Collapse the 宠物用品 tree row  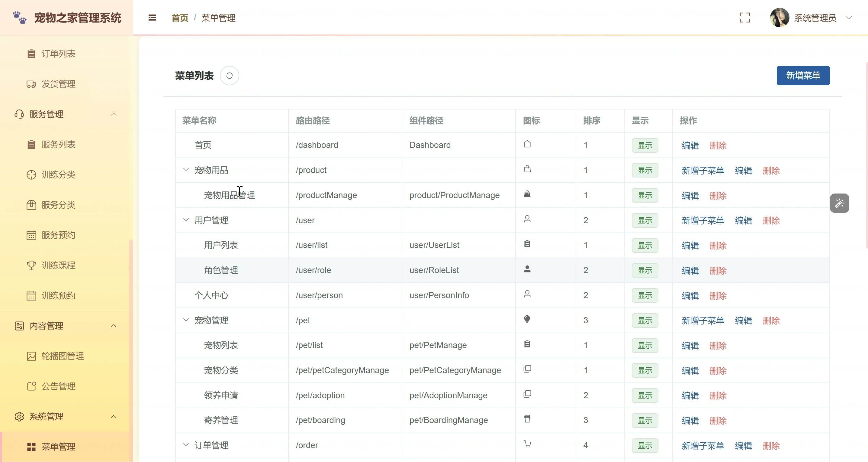(186, 170)
